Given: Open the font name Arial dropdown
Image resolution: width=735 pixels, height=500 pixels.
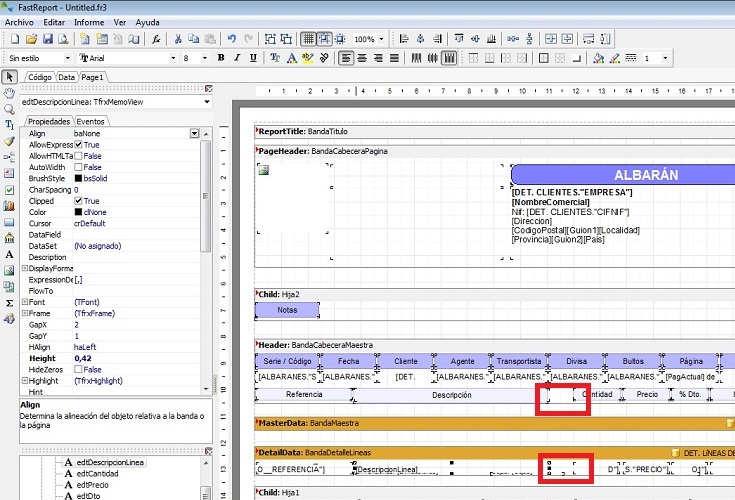Looking at the screenshot, I should pyautogui.click(x=171, y=59).
